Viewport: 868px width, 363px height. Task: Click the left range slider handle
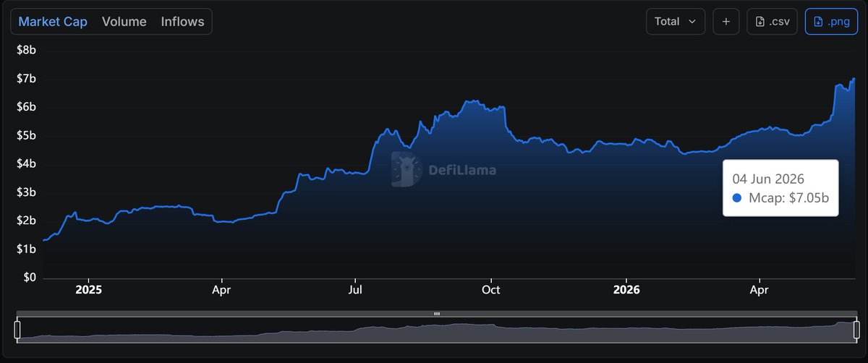pos(17,330)
